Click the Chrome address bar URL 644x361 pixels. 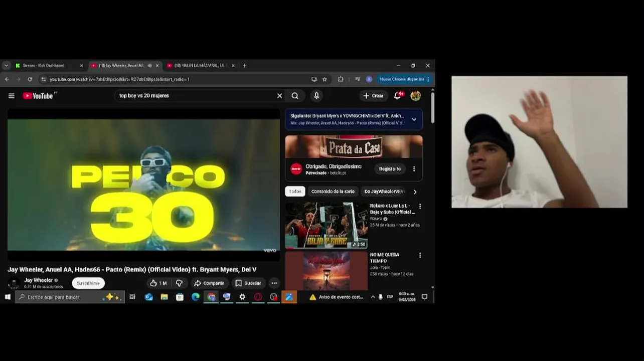point(119,79)
